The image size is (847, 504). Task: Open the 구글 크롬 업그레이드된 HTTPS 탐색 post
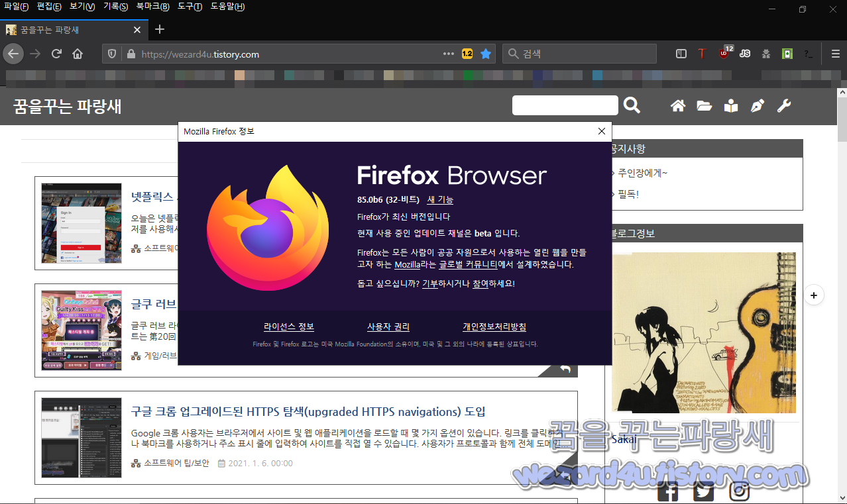click(308, 412)
